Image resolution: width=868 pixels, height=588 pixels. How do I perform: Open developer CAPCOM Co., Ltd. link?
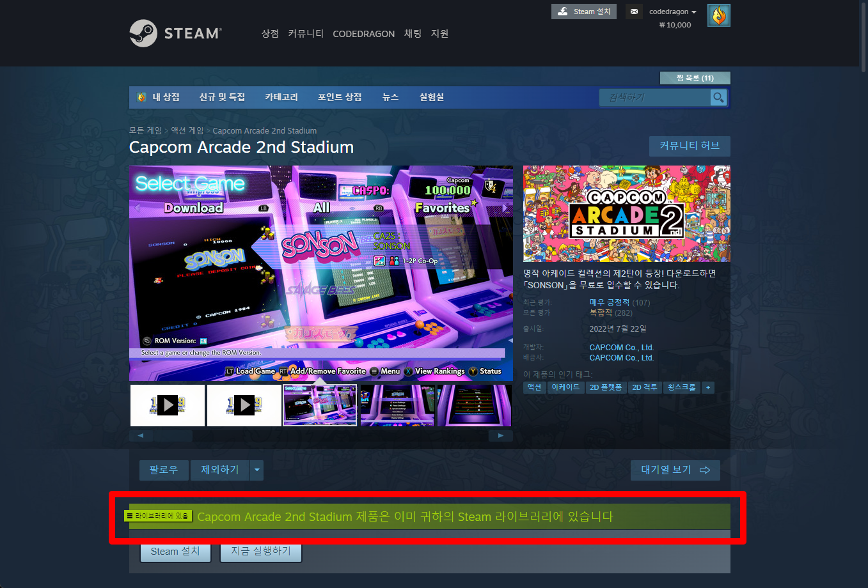(622, 348)
